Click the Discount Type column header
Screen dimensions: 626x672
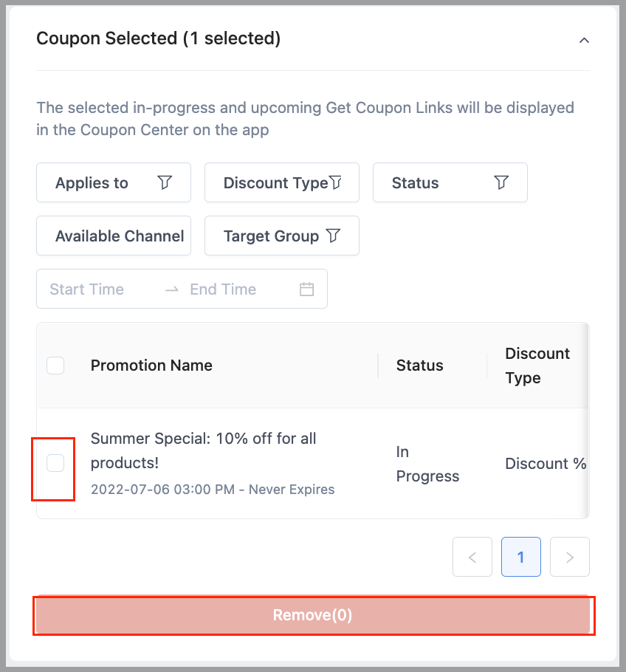pos(537,366)
